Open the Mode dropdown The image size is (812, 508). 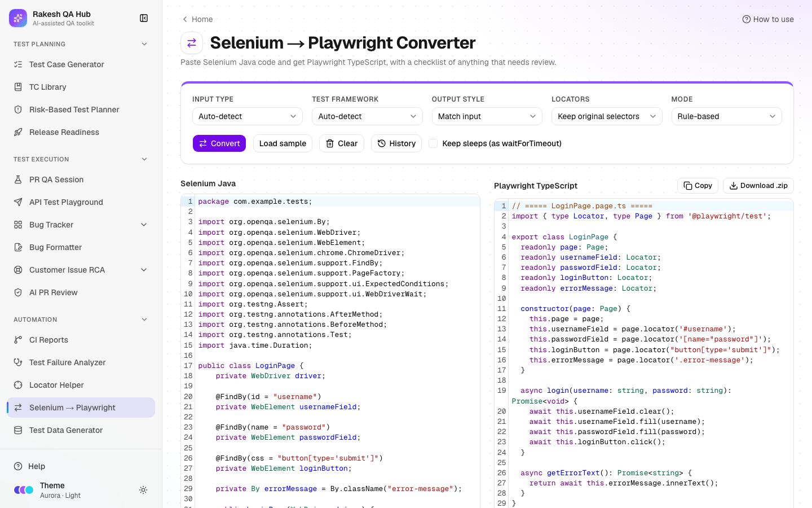point(726,116)
